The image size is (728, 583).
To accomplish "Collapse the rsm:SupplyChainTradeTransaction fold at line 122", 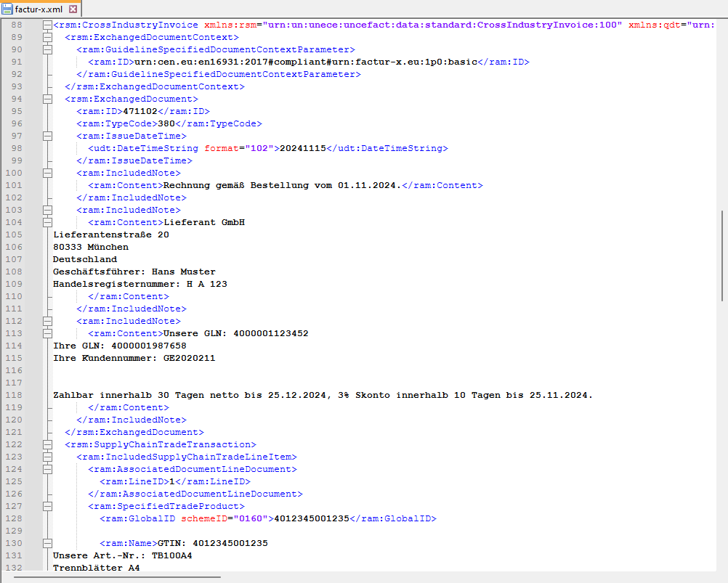I will [47, 444].
